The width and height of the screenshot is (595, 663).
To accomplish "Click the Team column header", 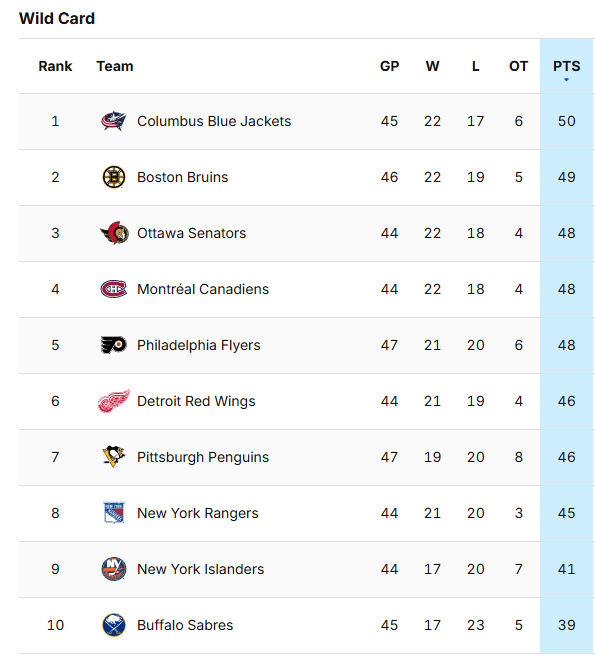I will point(115,66).
